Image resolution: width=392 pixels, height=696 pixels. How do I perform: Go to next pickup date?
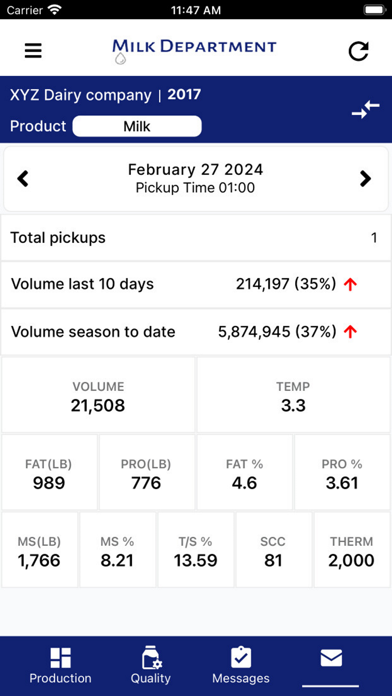click(x=365, y=179)
